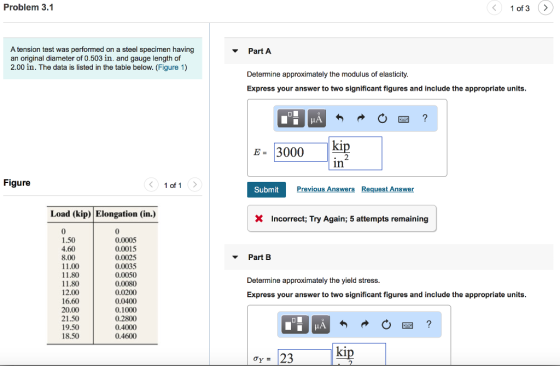Show next figure arrow
This screenshot has width=560, height=366.
(x=195, y=185)
